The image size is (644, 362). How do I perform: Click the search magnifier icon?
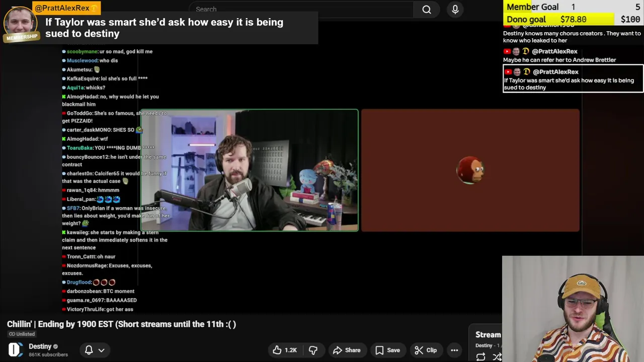(427, 9)
